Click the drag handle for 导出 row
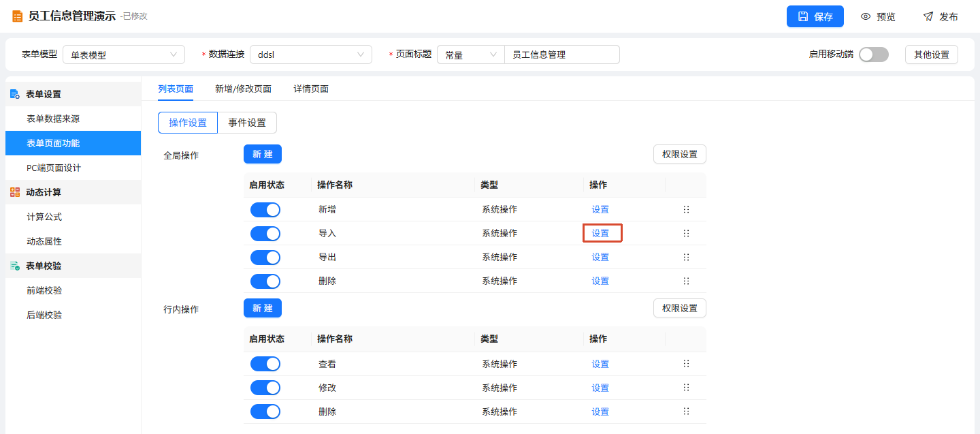Screen dimensions: 980x434 (686, 257)
